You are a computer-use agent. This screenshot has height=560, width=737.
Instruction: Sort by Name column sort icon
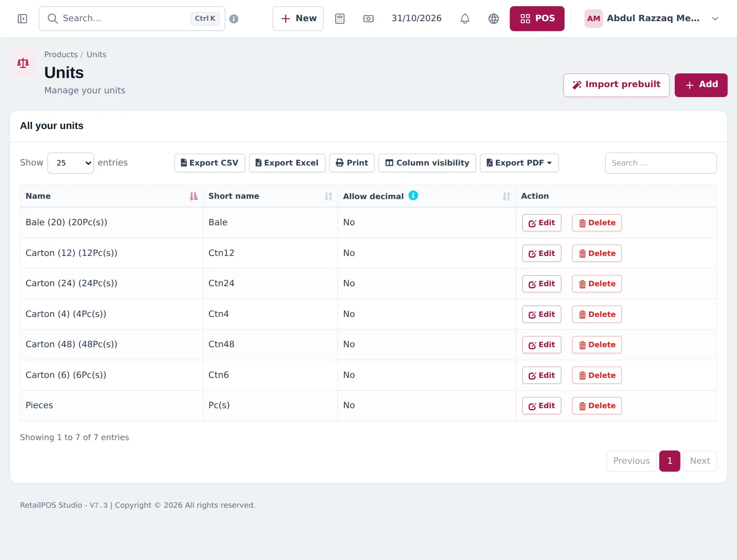(194, 196)
